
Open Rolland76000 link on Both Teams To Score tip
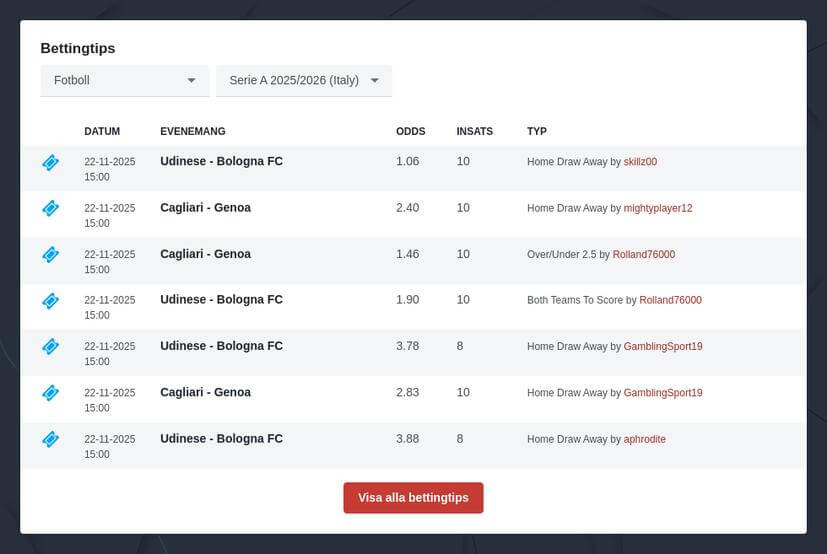[670, 300]
